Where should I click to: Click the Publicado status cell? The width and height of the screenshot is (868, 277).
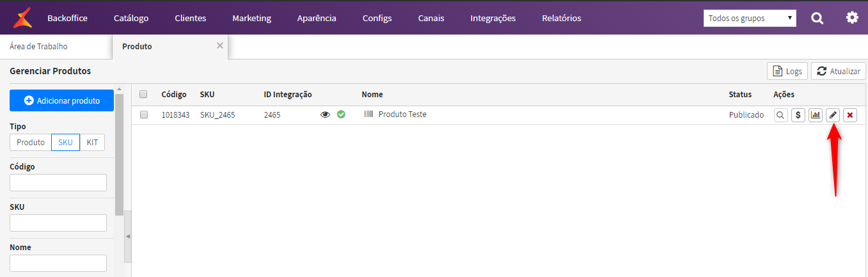746,115
